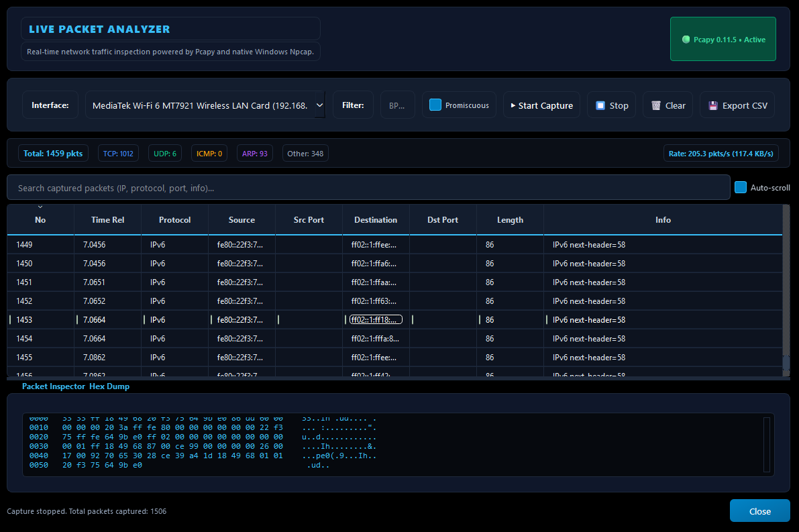Click the Stop button label
This screenshot has height=532, width=799.
(x=619, y=105)
